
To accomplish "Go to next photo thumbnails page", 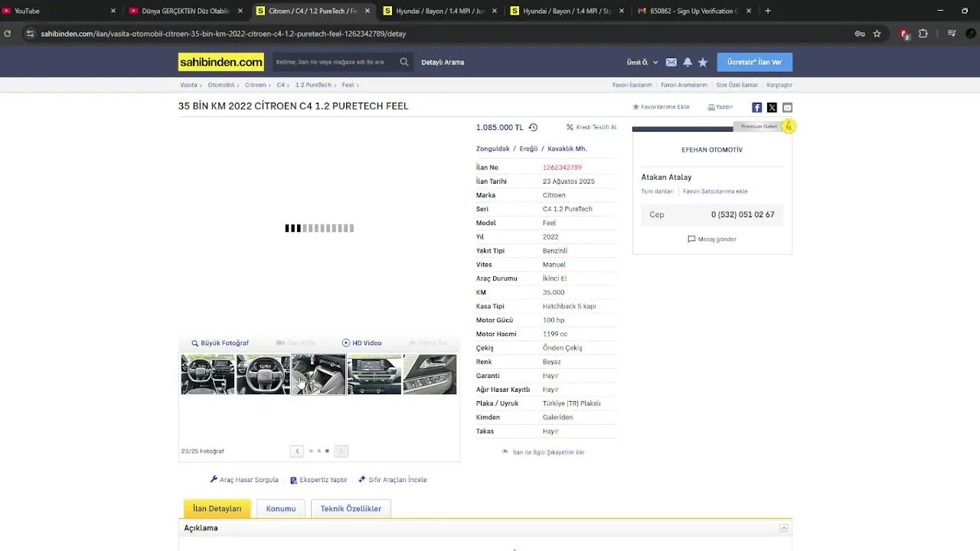I will [x=341, y=452].
